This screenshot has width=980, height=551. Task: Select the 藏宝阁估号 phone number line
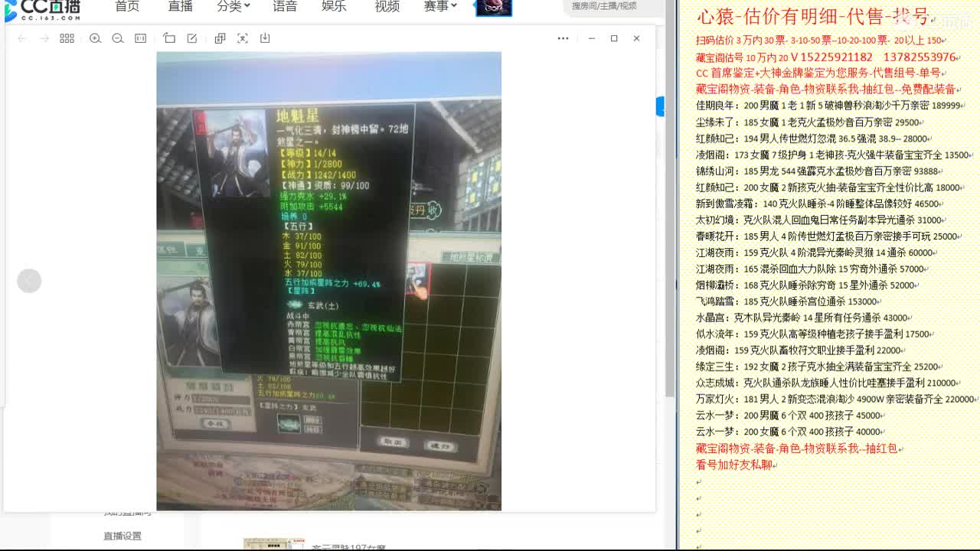pos(826,57)
